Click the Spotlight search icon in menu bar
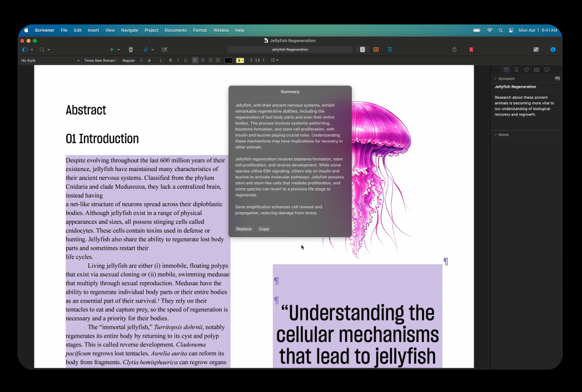 coord(500,31)
